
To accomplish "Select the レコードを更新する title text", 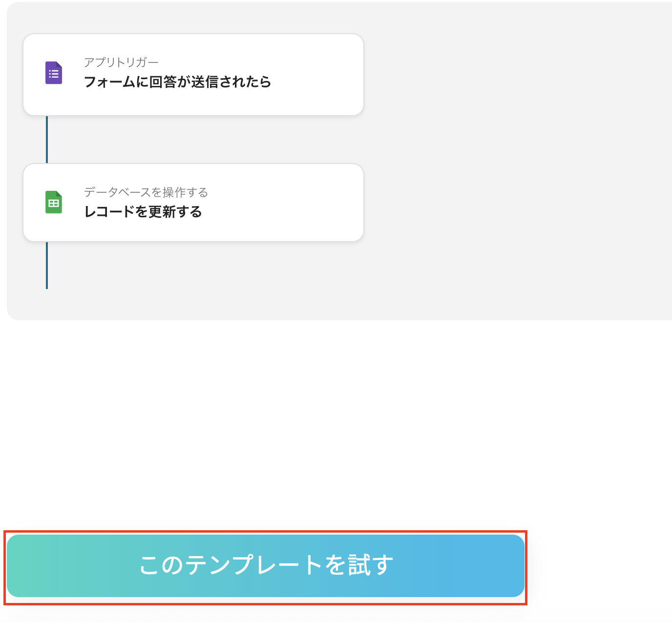I will (143, 212).
